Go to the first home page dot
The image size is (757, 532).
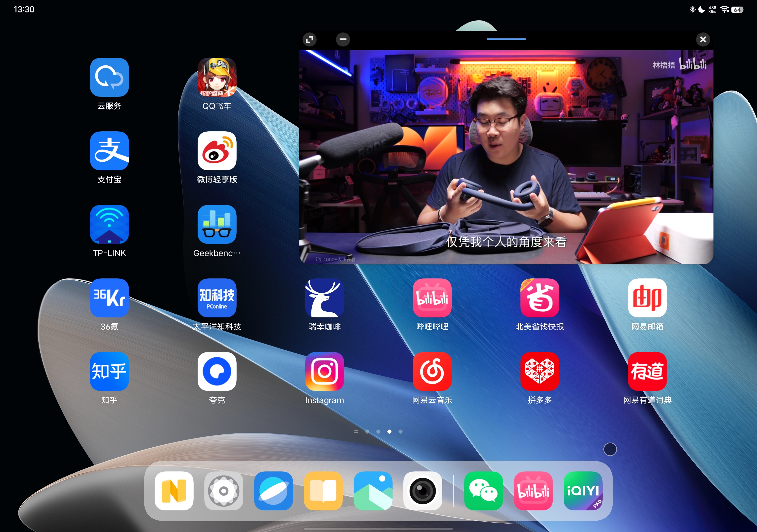tap(367, 431)
